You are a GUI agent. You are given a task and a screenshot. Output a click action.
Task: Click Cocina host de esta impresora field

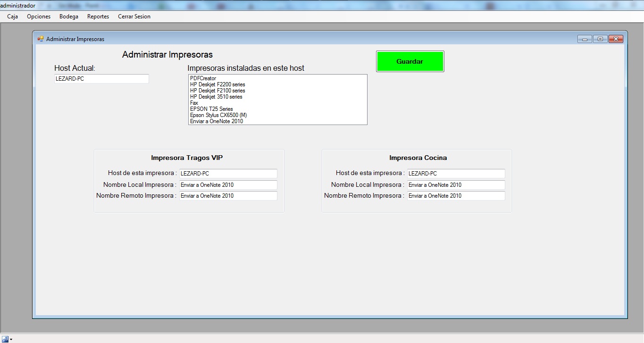pyautogui.click(x=456, y=174)
